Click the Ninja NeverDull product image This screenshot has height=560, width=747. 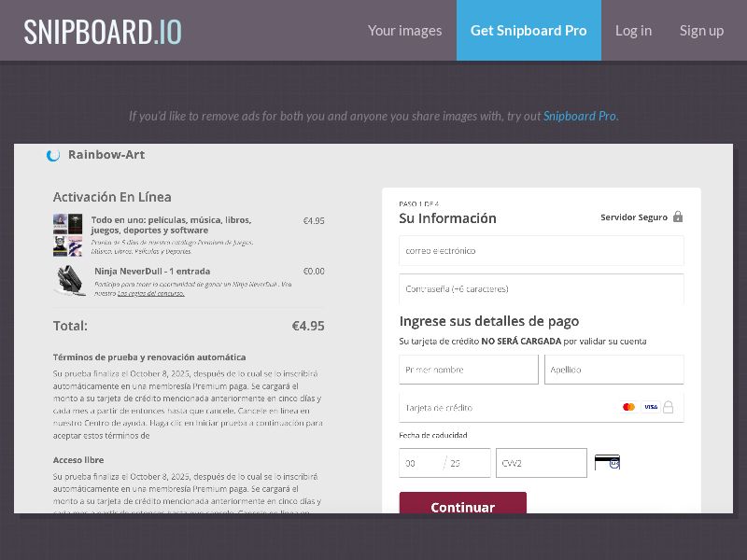pos(70,279)
